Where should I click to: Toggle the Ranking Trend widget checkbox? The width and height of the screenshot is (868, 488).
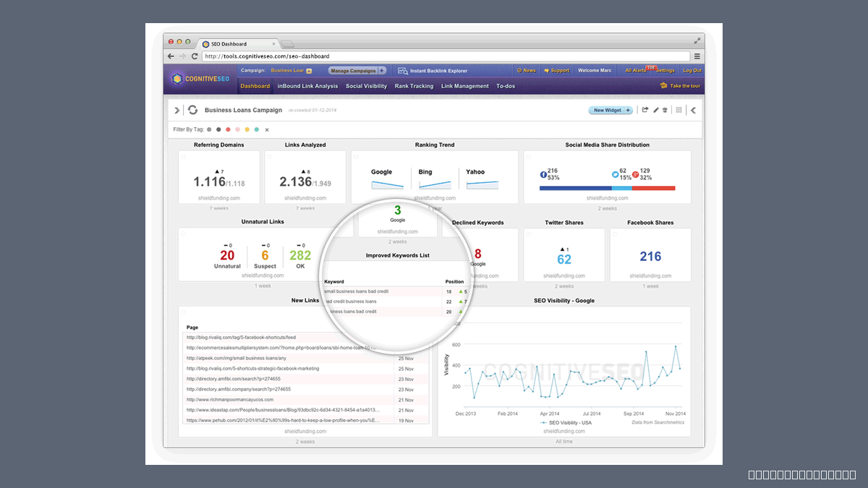point(356,156)
